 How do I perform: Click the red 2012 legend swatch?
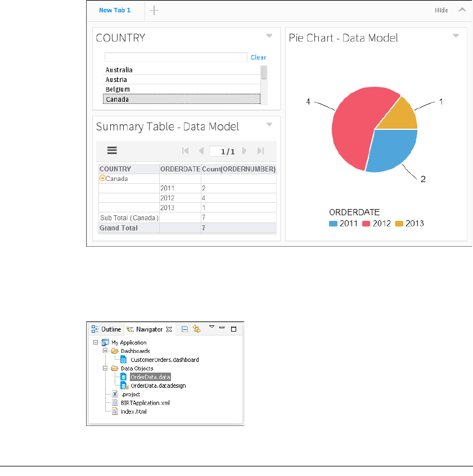[366, 224]
